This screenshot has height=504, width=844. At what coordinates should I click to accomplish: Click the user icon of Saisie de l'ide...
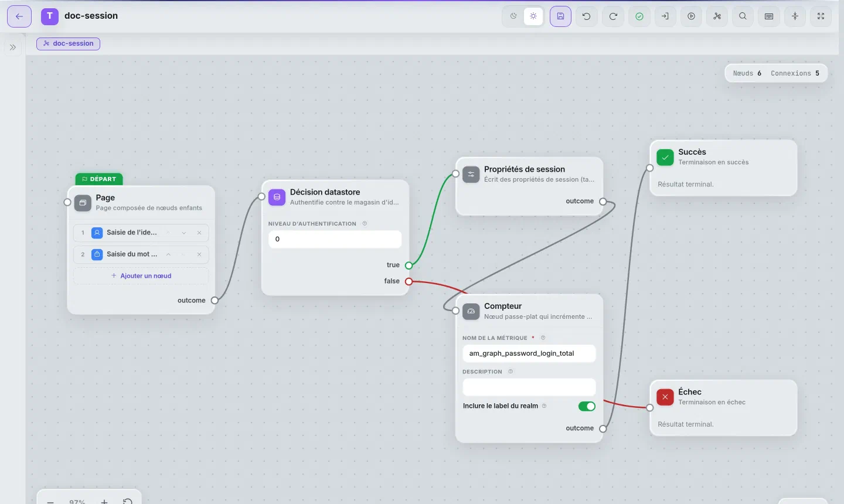point(97,233)
